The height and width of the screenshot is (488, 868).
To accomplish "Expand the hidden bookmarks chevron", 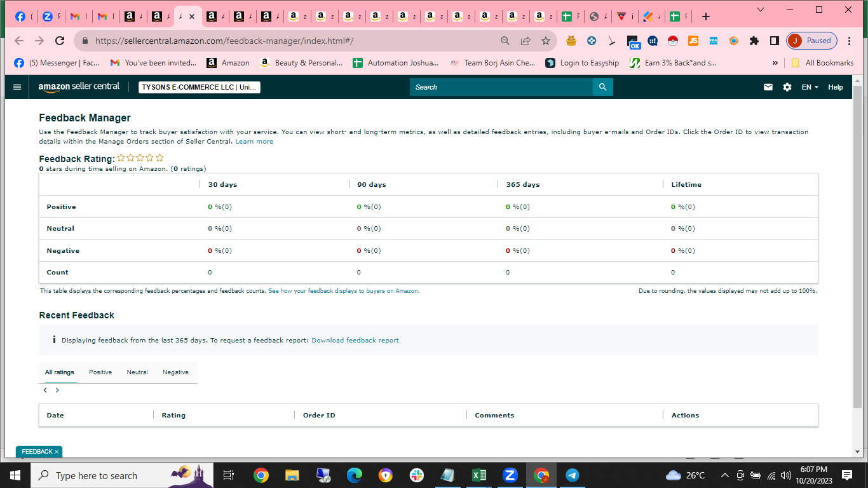I will (775, 63).
